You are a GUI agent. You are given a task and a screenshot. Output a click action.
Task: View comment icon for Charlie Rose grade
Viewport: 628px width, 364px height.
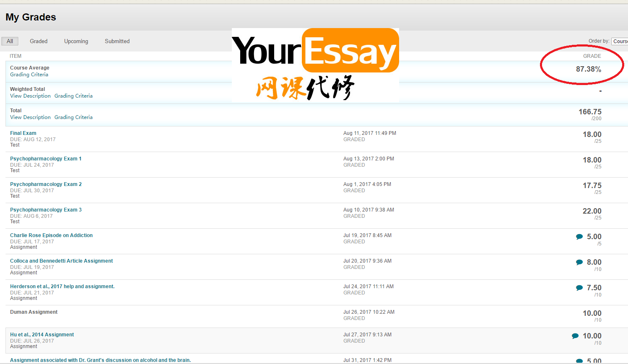coord(579,237)
